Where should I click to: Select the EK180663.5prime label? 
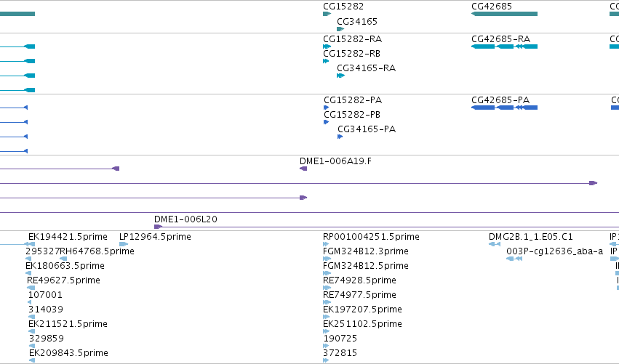pyautogui.click(x=65, y=266)
